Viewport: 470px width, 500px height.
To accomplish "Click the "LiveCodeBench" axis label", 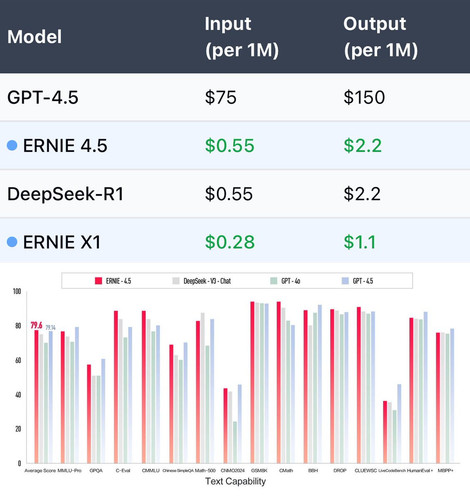I will pyautogui.click(x=392, y=471).
